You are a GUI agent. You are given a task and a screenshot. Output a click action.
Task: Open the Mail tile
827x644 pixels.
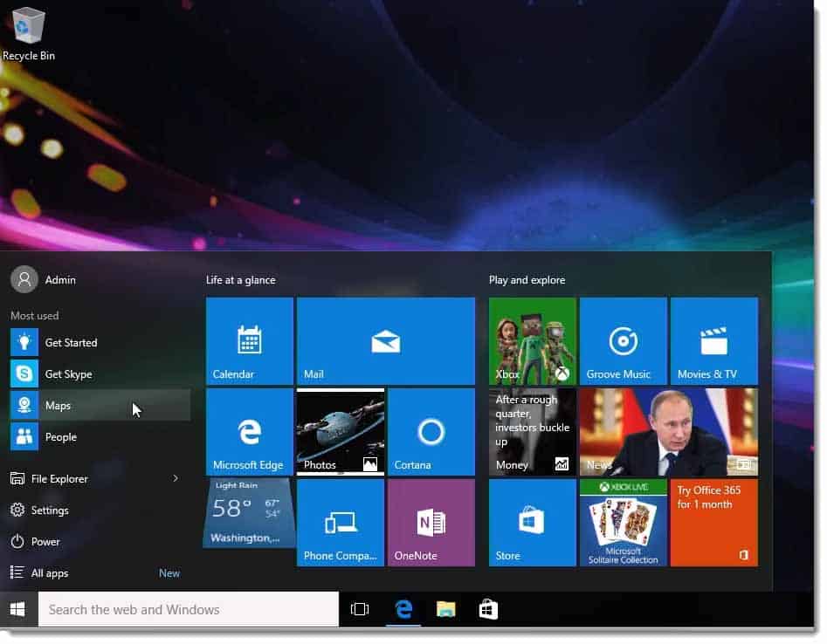pos(386,341)
